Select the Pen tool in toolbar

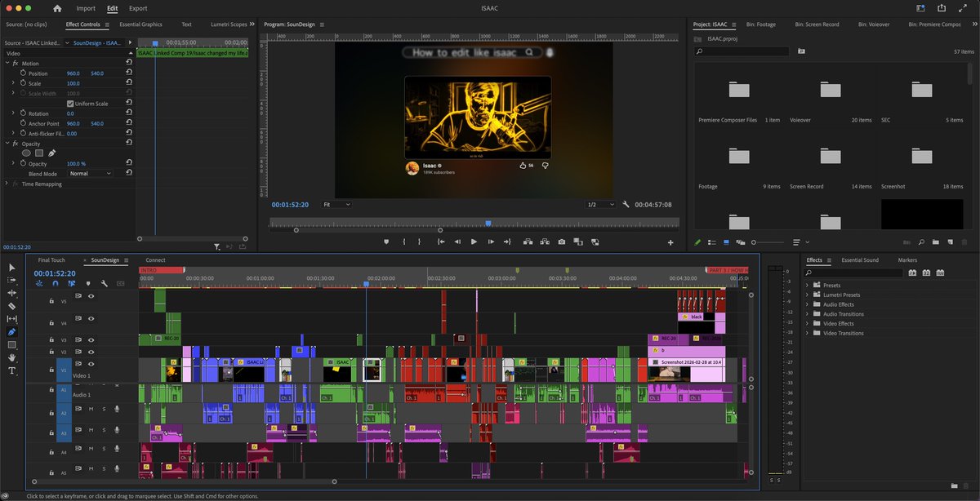(x=11, y=332)
